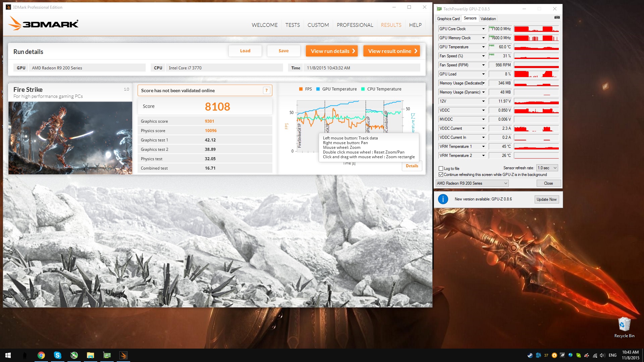Viewport: 644px width, 362px height.
Task: Open the TESTS menu in 3DMark
Action: (292, 25)
